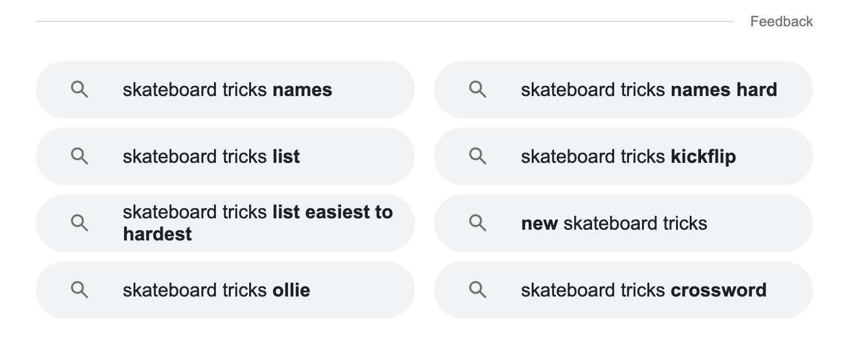The width and height of the screenshot is (868, 352).
Task: Click the search icon next to "skateboard tricks list"
Action: [80, 156]
